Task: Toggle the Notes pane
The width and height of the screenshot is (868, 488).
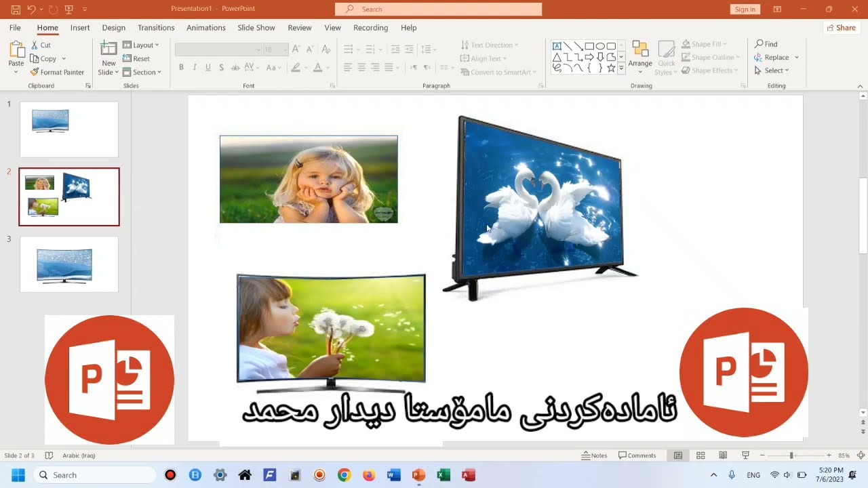Action: [594, 455]
